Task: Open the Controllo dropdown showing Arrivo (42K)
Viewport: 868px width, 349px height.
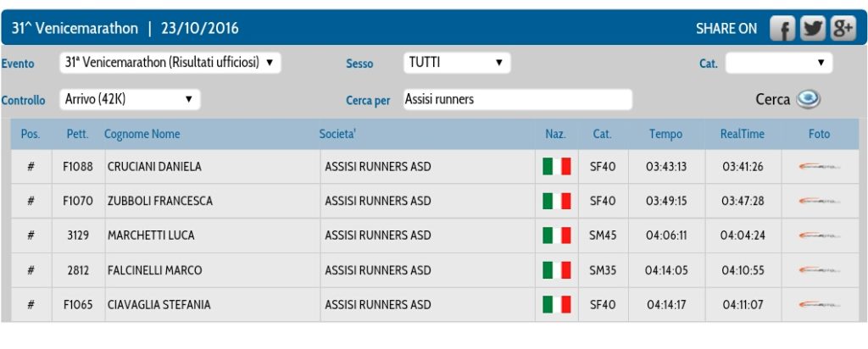Action: click(x=130, y=100)
